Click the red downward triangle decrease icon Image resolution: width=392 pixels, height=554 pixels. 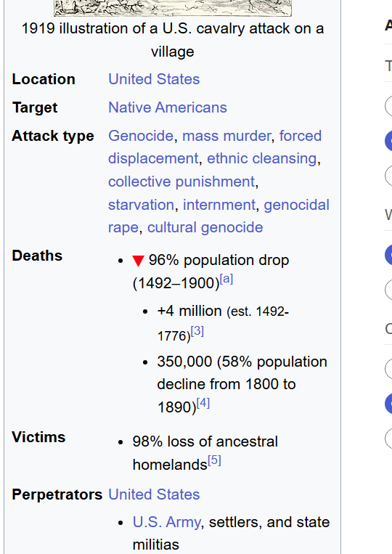(138, 261)
